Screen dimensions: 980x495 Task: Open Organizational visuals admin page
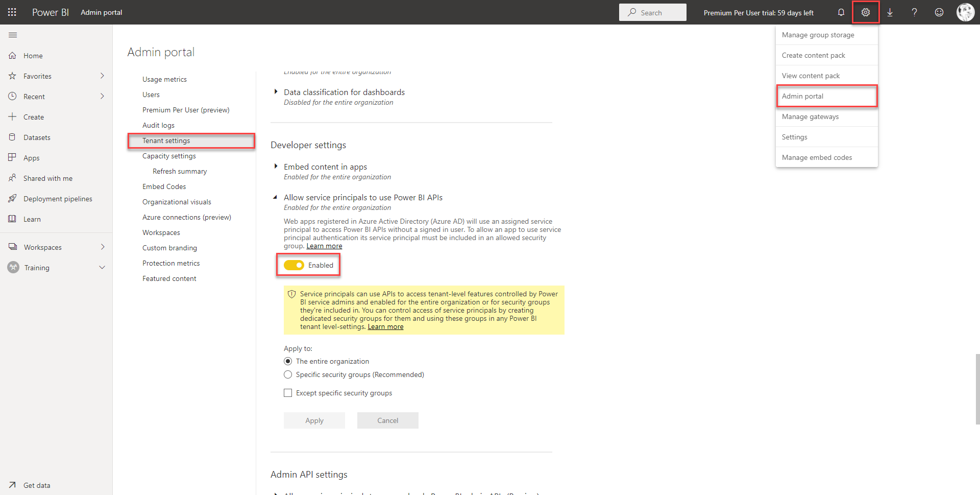pos(177,202)
